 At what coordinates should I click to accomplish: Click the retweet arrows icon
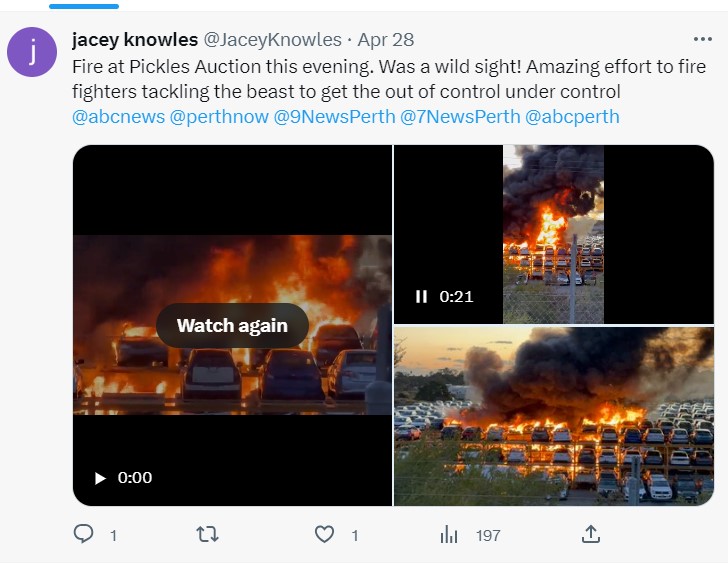click(207, 535)
